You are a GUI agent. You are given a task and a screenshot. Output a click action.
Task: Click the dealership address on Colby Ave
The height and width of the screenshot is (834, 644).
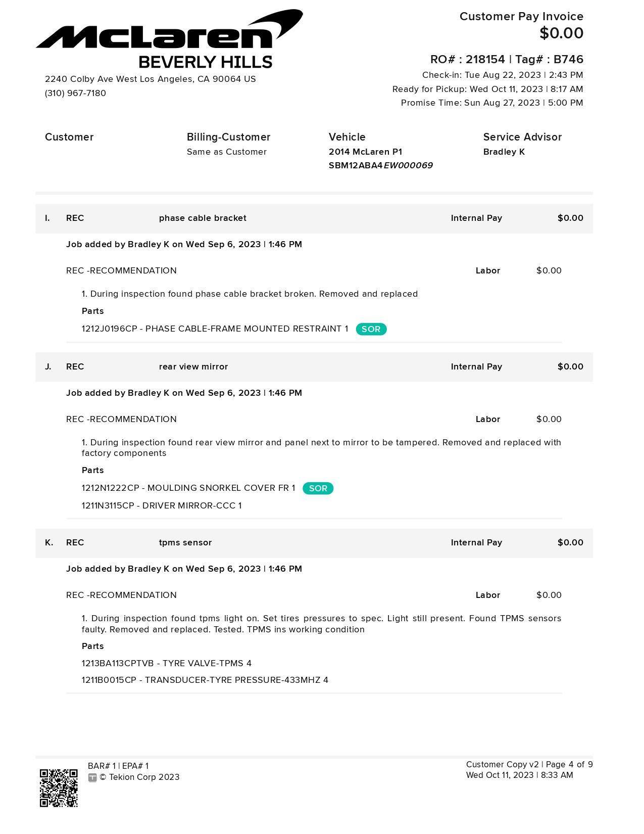point(150,79)
